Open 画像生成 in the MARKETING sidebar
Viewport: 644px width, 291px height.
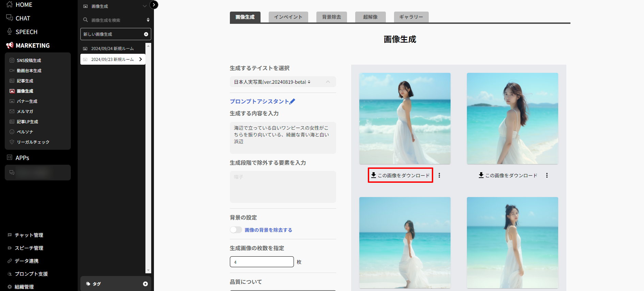[25, 91]
